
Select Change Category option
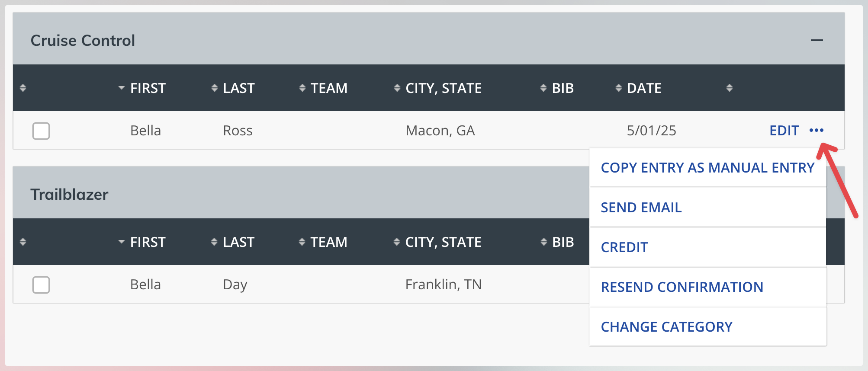(708, 327)
